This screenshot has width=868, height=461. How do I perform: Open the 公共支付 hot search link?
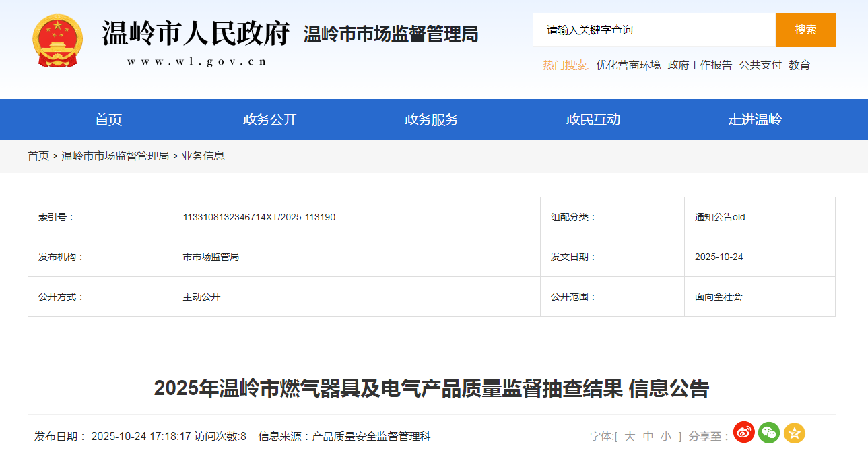[x=760, y=65]
